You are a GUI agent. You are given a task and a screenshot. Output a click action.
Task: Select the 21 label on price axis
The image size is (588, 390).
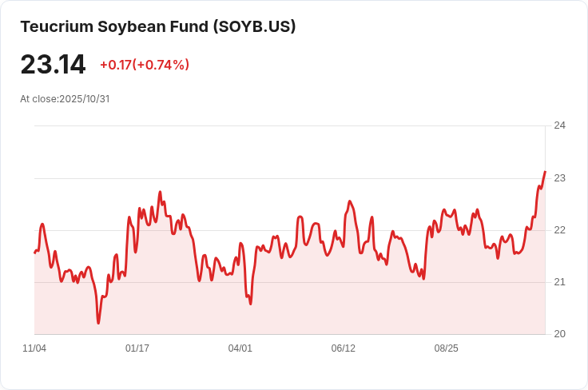click(559, 282)
